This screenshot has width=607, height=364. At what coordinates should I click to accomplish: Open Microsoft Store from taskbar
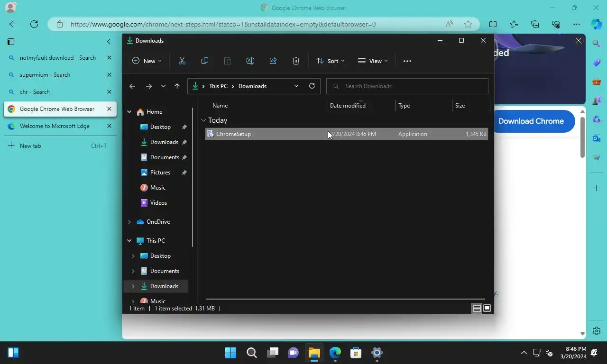click(356, 353)
